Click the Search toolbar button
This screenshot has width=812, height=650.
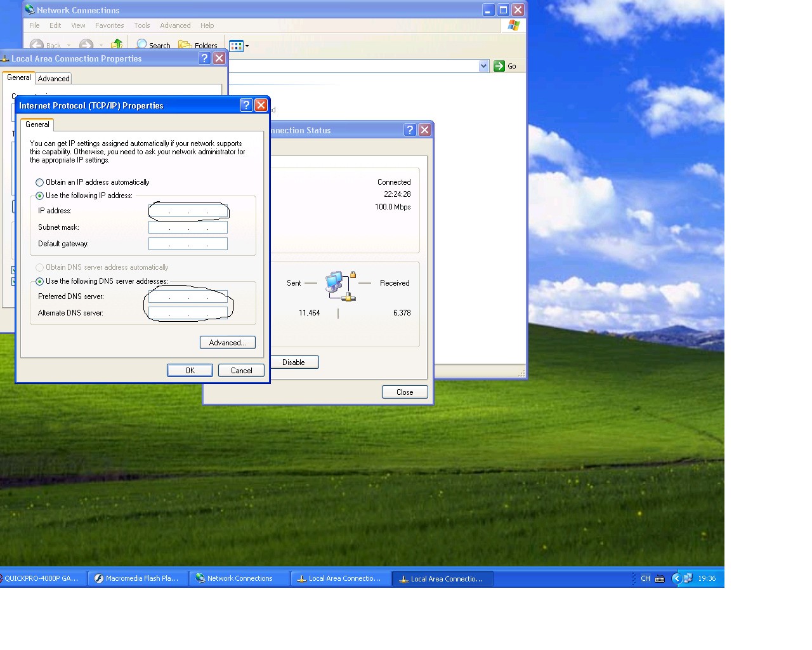click(x=154, y=45)
